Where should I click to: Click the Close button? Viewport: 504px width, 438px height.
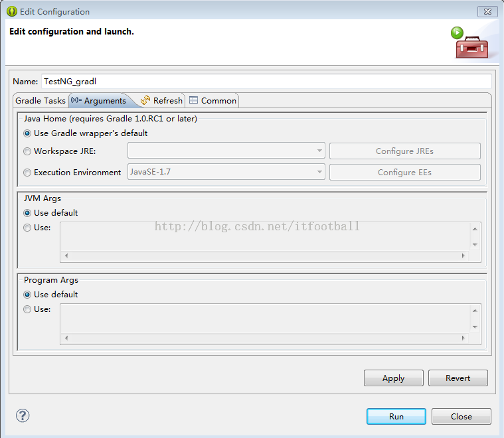[x=462, y=417]
